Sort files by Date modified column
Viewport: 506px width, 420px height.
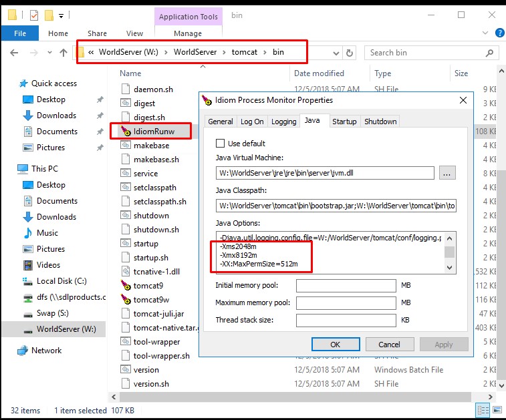pyautogui.click(x=319, y=73)
